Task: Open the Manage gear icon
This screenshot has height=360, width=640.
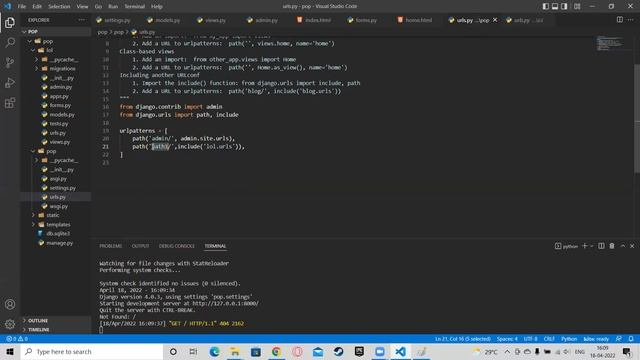Action: 10,324
